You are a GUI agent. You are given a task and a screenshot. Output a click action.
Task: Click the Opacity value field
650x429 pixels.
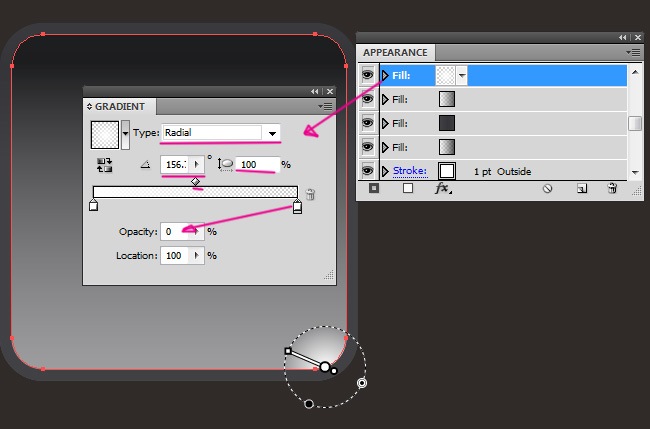pyautogui.click(x=176, y=232)
